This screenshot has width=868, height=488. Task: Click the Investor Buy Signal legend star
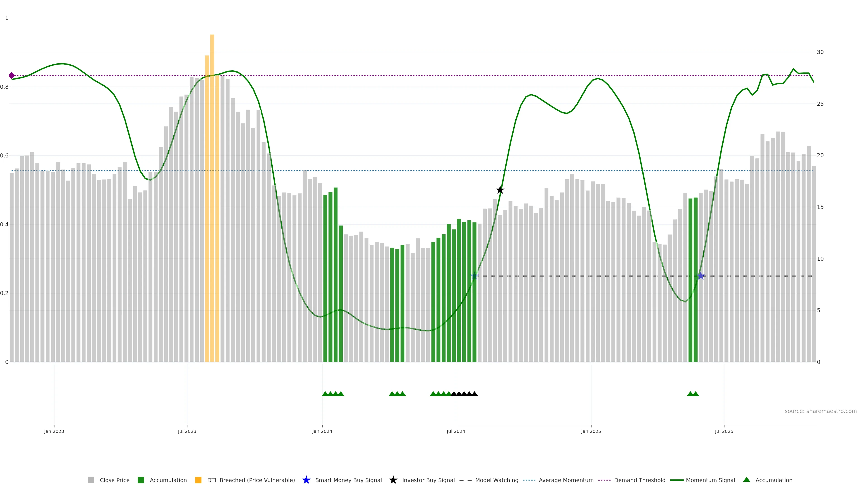click(x=393, y=480)
